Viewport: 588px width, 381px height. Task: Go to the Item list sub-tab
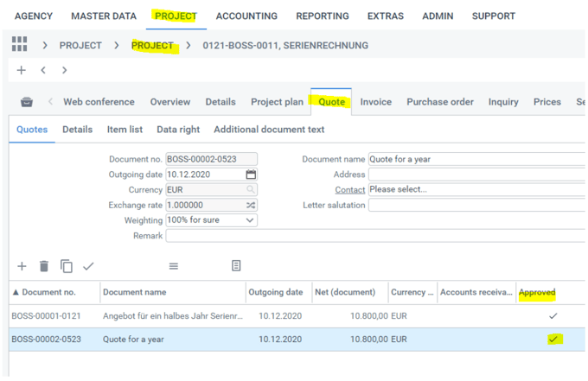(125, 130)
